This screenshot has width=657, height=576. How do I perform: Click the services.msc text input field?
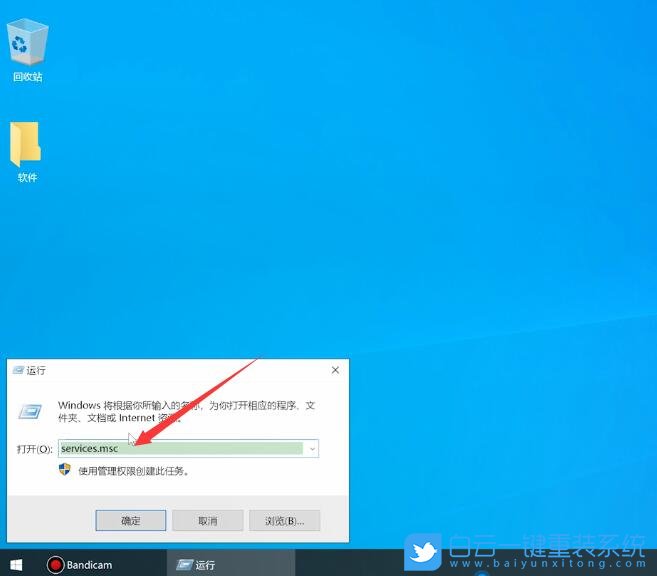coord(180,449)
